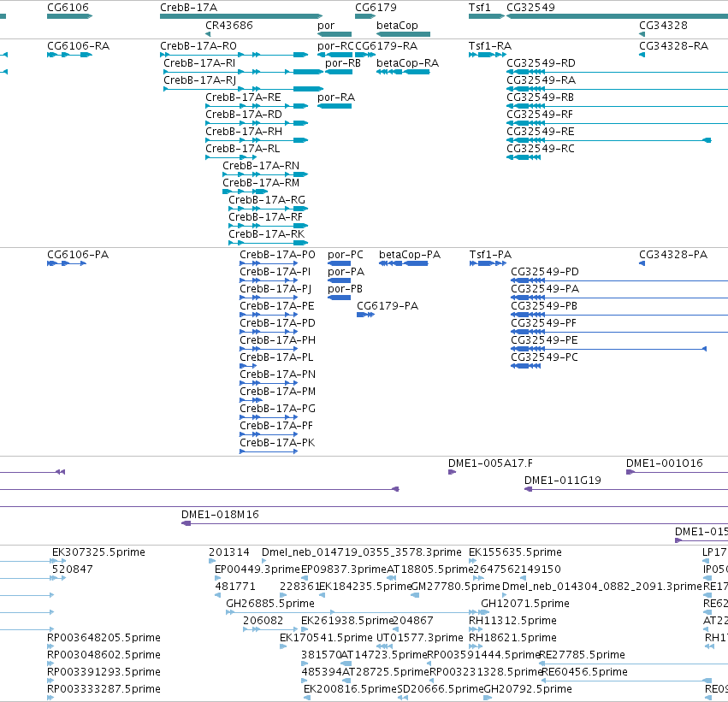Viewport: 728px width, 702px height.
Task: Click the GH12071.5prime EST label
Action: click(524, 604)
